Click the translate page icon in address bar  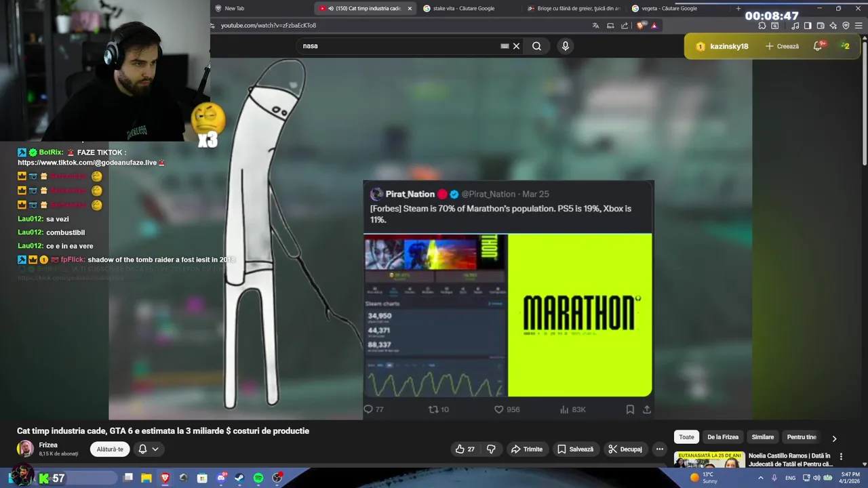595,26
